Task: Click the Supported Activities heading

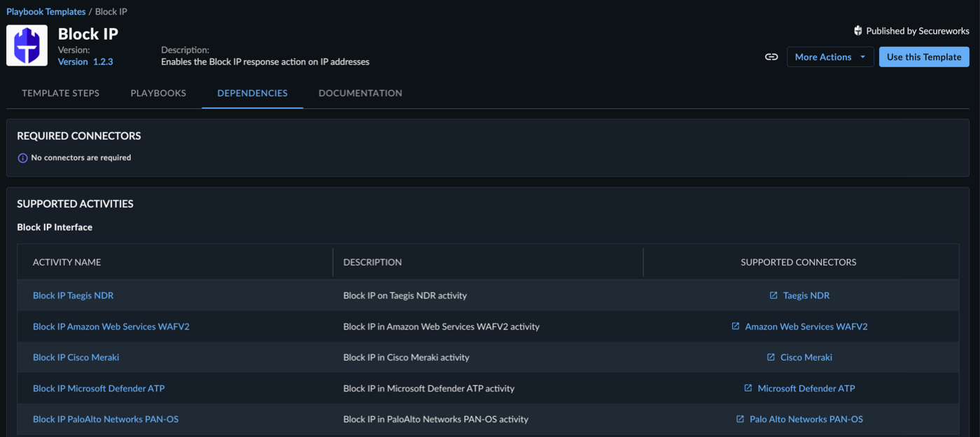Action: pyautogui.click(x=75, y=204)
